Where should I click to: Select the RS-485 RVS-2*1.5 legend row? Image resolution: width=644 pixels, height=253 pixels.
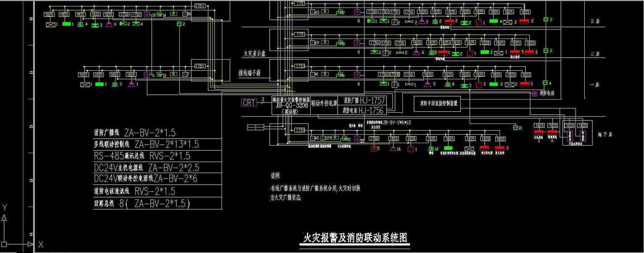tap(142, 156)
